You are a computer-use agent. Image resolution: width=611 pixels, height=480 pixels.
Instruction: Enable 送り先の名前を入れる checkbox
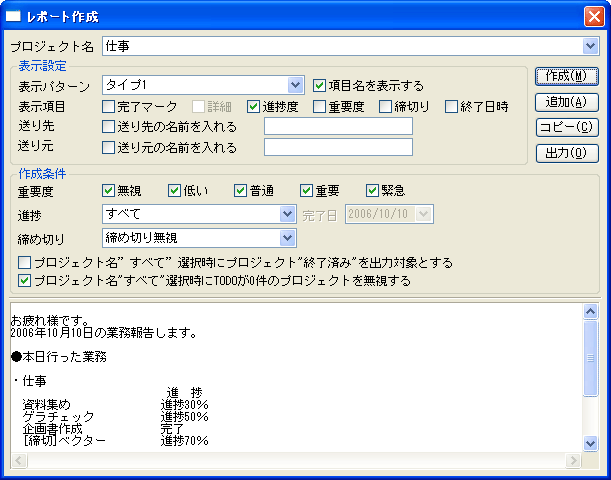tap(109, 126)
